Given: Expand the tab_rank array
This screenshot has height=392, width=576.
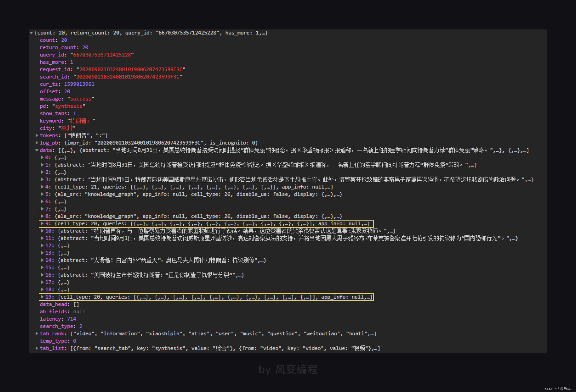Looking at the screenshot, I should click(37, 334).
